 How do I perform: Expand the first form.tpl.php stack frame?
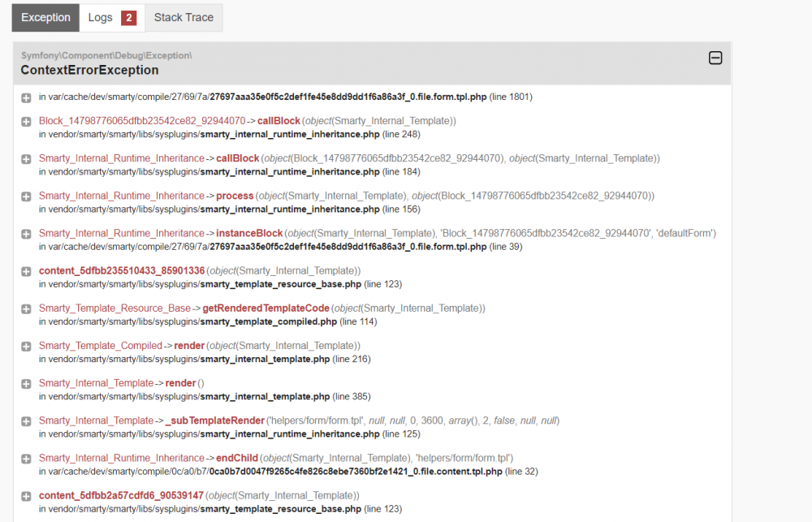25,97
